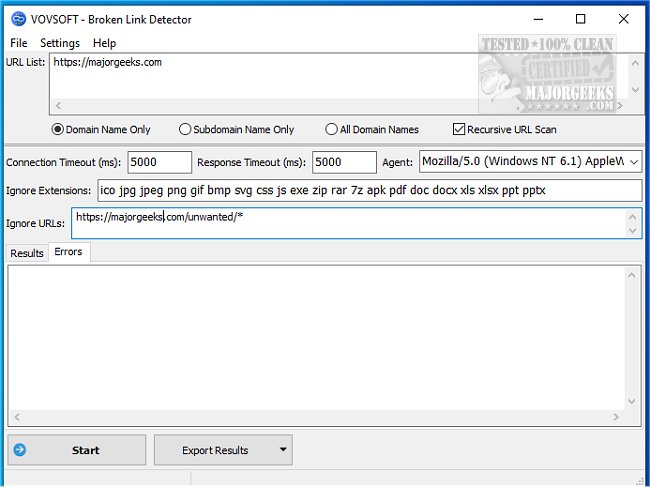Switch to the Errors tab

point(68,252)
